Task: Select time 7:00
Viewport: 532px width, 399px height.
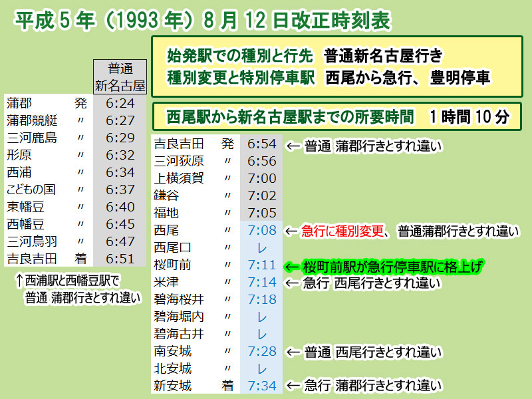Action: tap(261, 178)
